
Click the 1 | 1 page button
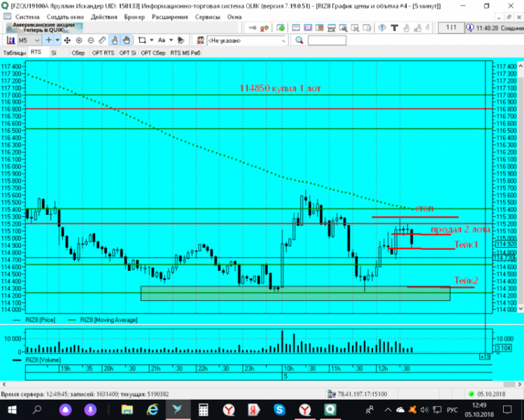451,28
